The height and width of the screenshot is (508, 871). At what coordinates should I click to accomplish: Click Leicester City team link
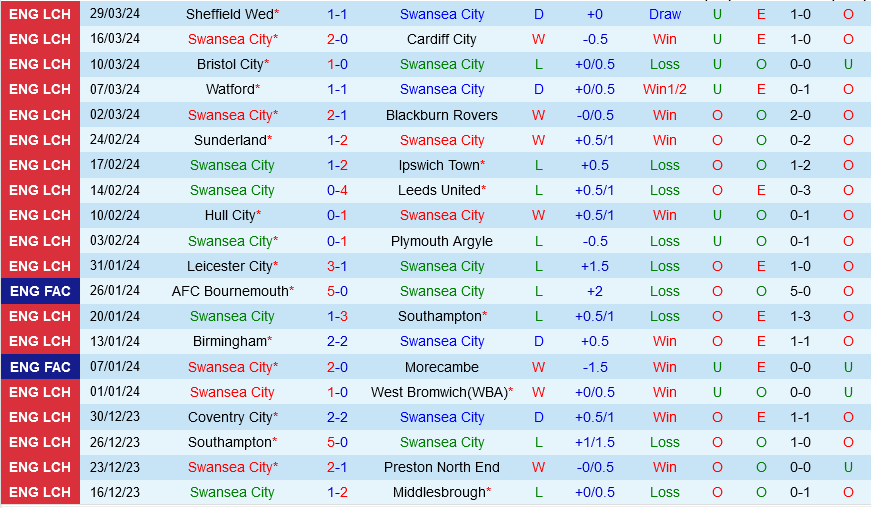[x=229, y=266]
